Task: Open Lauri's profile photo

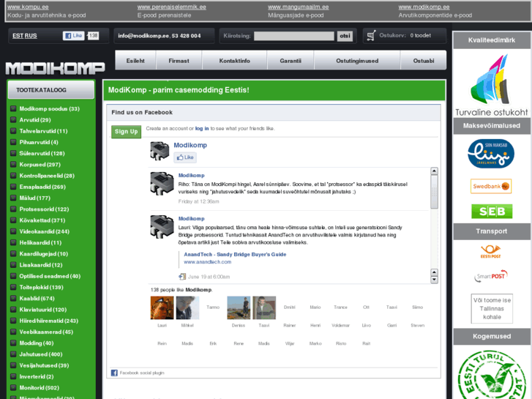Action: click(162, 307)
